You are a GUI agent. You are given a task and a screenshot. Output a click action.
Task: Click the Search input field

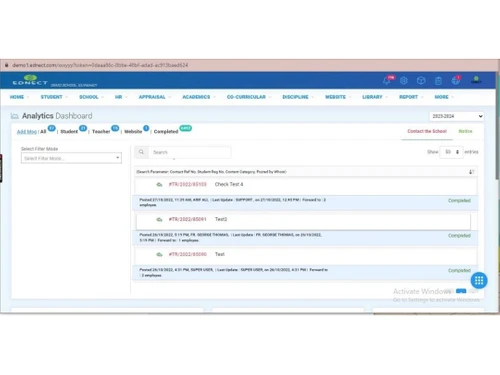190,152
